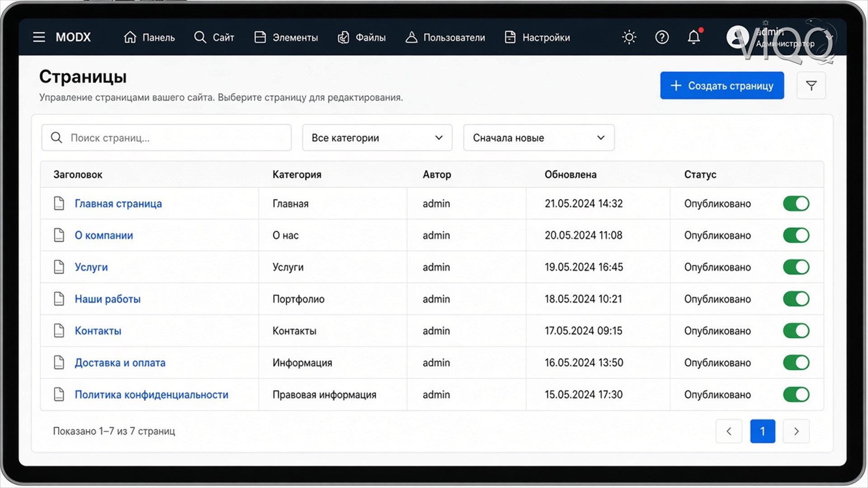The image size is (868, 488).
Task: Click the page icon beside Политика конфиденциальности
Action: point(59,394)
